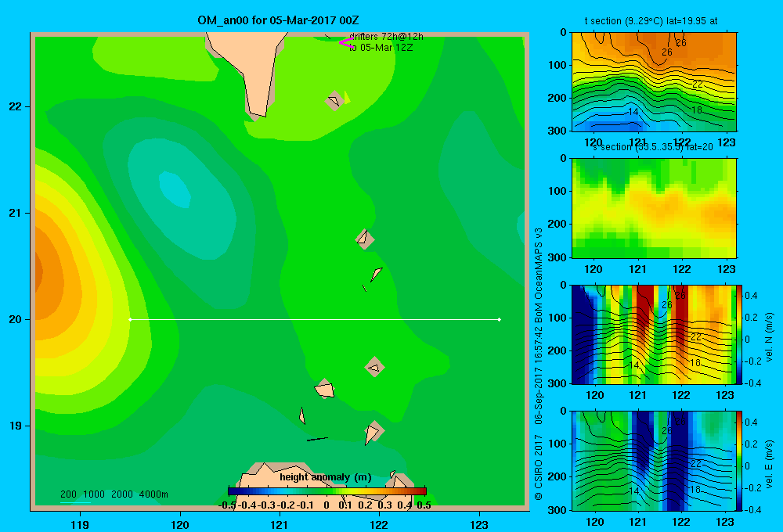
Task: Click the left endpoint of the white section line
Action: click(x=130, y=319)
